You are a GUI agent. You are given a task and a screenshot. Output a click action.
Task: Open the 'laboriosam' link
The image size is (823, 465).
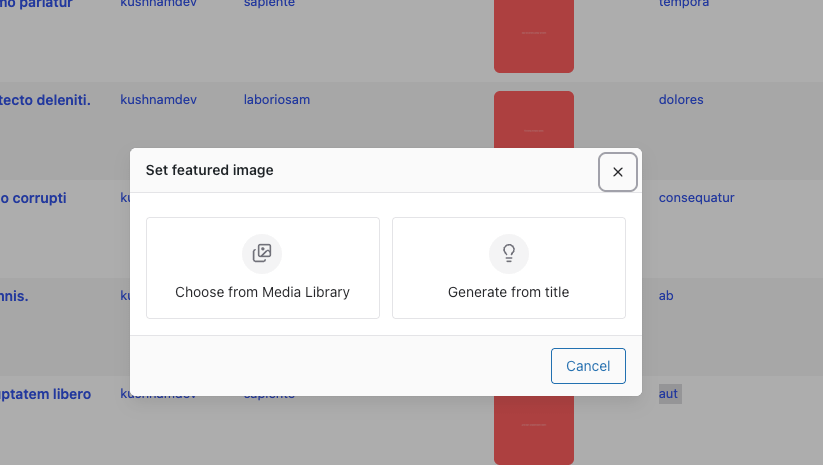[277, 100]
